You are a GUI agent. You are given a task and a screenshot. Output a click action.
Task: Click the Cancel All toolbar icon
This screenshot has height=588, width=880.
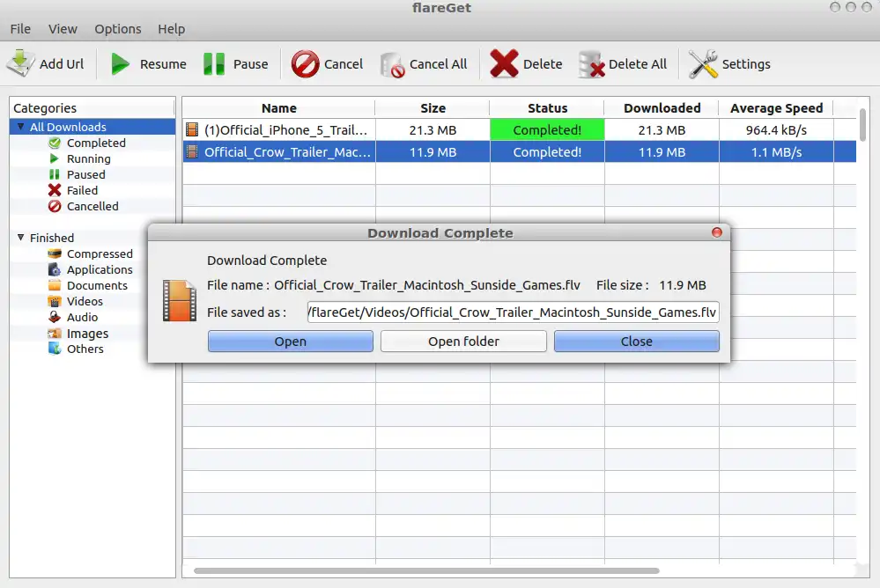392,65
